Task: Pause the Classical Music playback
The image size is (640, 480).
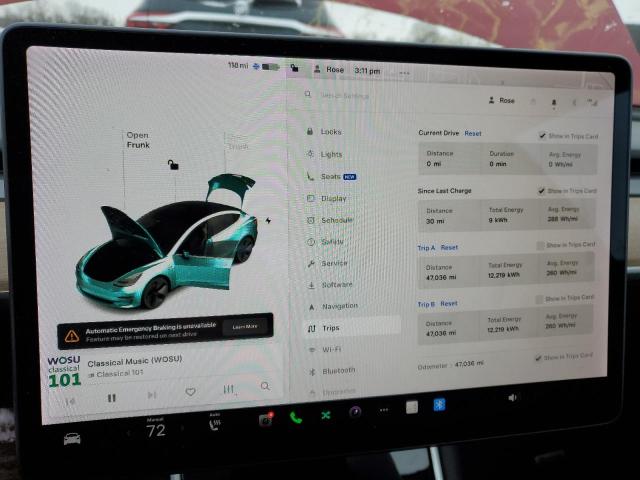Action: point(111,398)
